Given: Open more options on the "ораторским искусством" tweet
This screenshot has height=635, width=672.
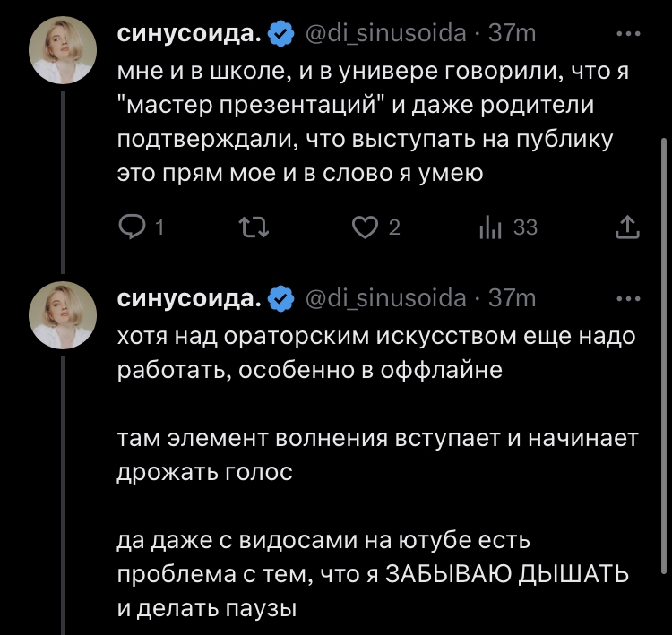Looking at the screenshot, I should (x=630, y=298).
